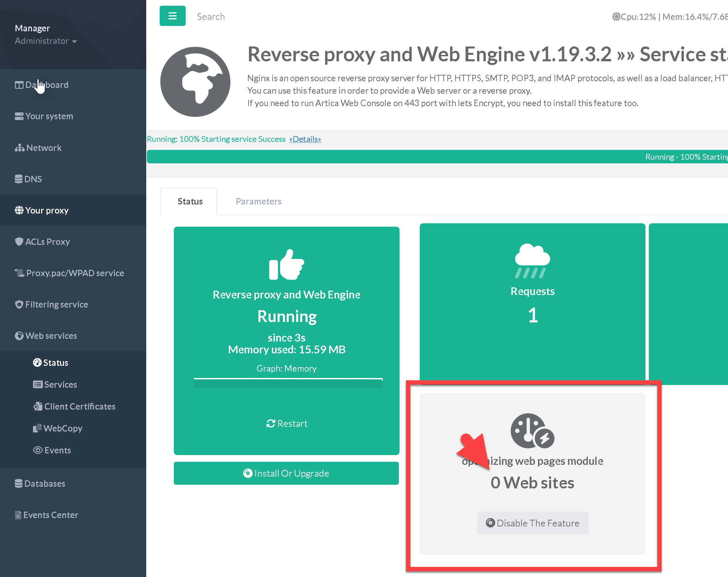Screen dimensions: 728x577
Task: Click the hamburger menu toggle button
Action: 172,16
